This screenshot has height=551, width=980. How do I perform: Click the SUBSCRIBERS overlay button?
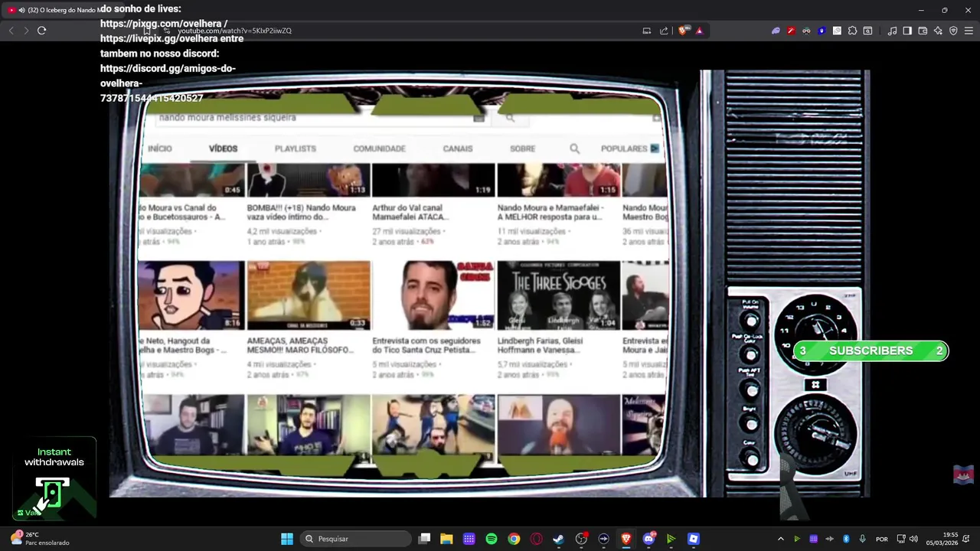pos(871,350)
